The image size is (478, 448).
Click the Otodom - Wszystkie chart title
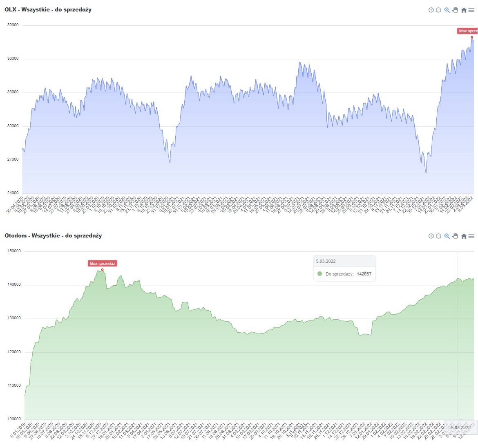coord(53,236)
